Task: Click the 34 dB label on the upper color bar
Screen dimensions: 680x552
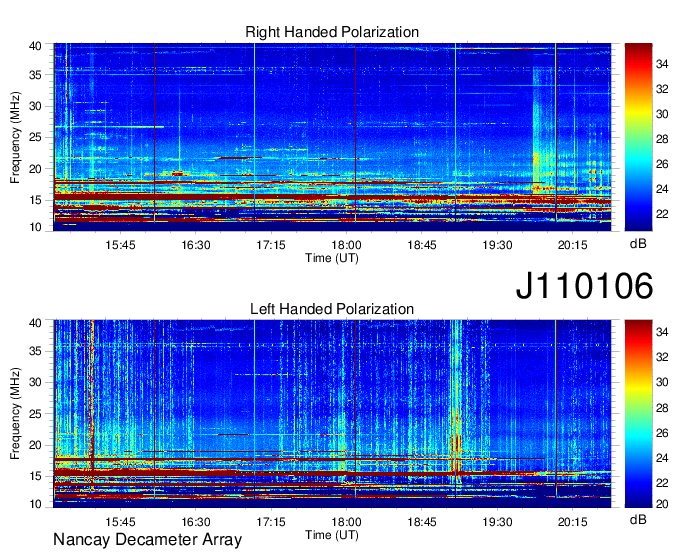Action: click(x=662, y=65)
